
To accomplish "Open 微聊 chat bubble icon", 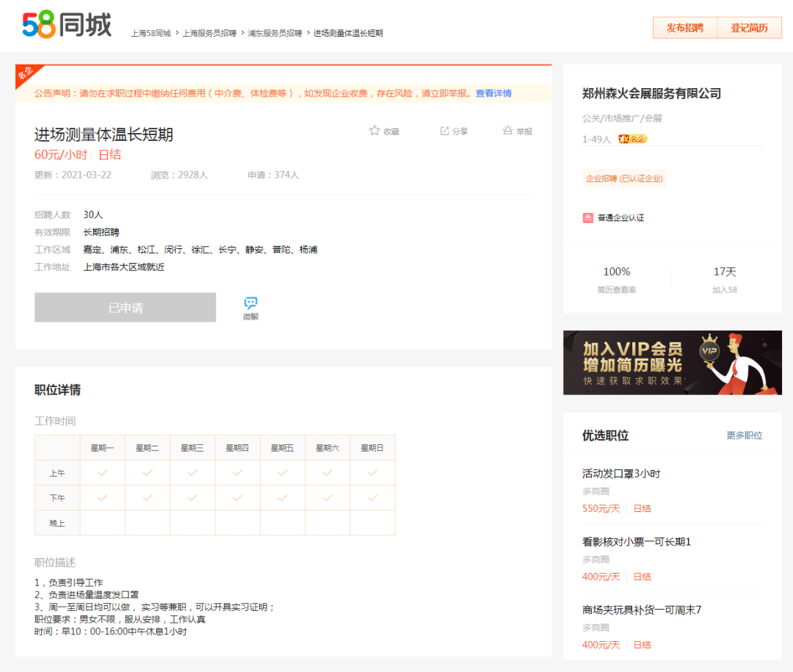I will tap(250, 303).
